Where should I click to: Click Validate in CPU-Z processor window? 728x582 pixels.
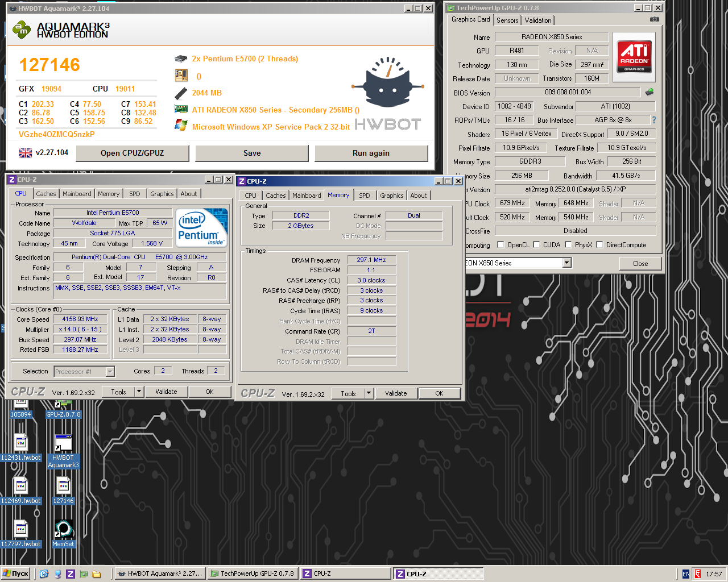point(166,392)
